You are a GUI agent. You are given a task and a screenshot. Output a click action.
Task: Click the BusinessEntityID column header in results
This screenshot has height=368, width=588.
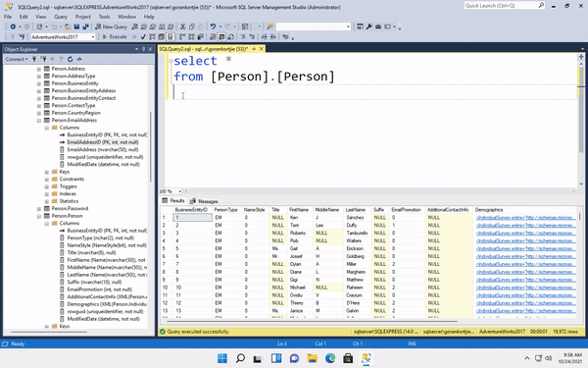(192, 210)
